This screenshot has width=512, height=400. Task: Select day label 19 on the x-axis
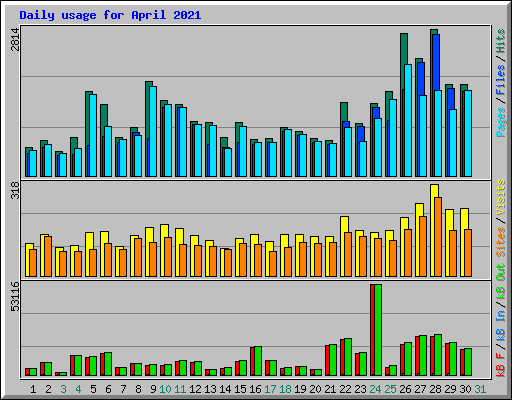[x=300, y=389]
